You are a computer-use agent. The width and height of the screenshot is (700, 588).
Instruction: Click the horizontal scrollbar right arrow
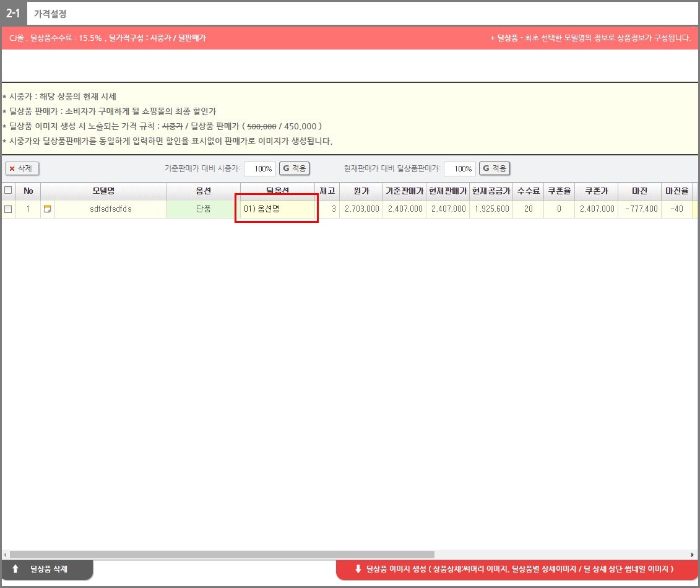pyautogui.click(x=693, y=555)
